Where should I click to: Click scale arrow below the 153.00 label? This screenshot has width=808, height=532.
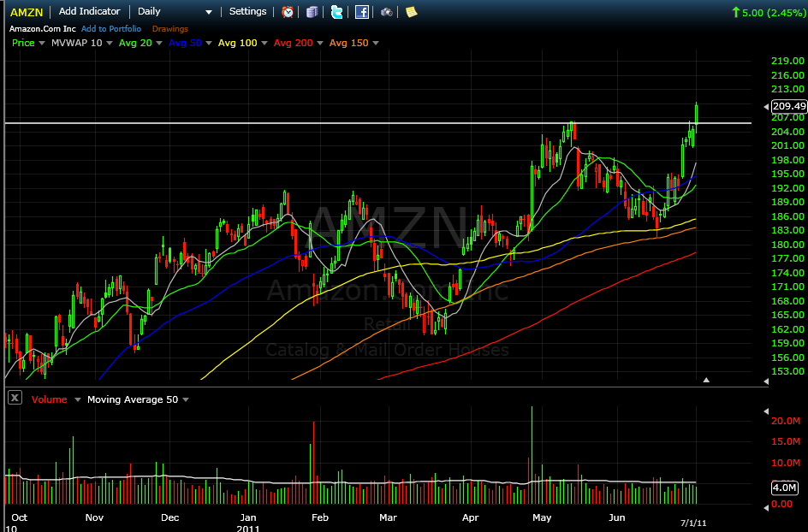pos(766,381)
